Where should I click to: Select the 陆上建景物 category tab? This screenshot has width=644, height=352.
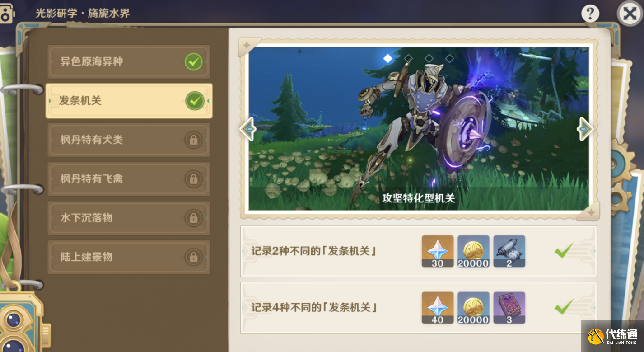[x=129, y=257]
